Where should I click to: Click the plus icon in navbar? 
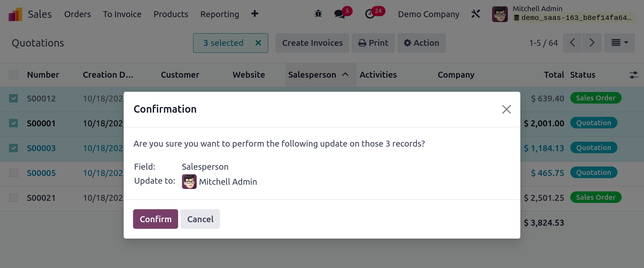(255, 14)
